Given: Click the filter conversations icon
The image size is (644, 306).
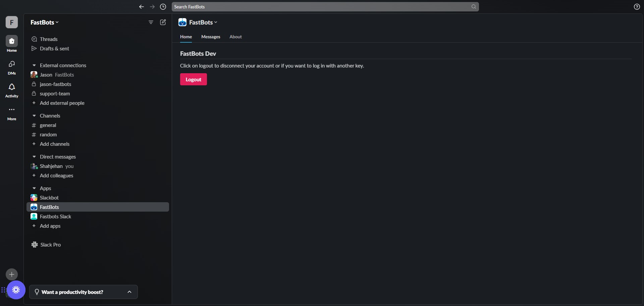Looking at the screenshot, I should pos(151,22).
